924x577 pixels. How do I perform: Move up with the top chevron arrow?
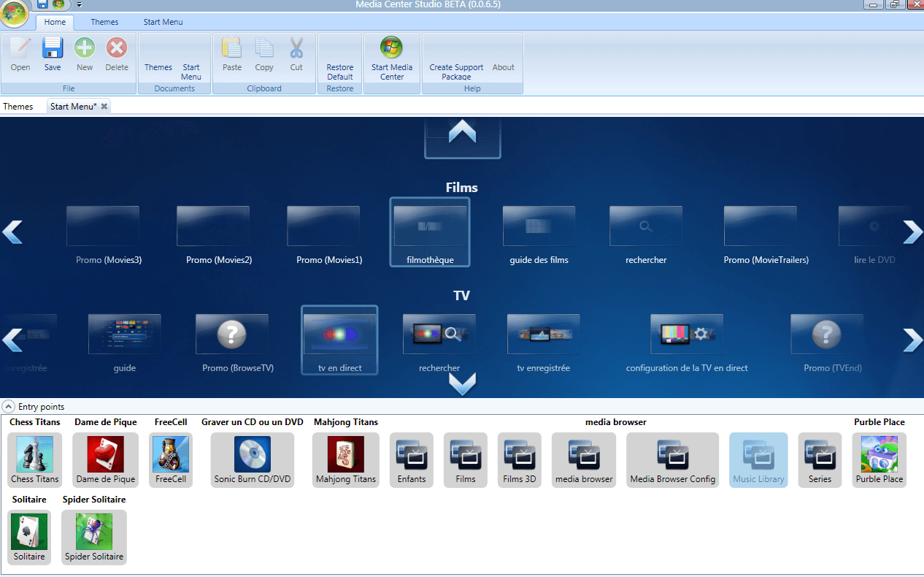coord(463,133)
